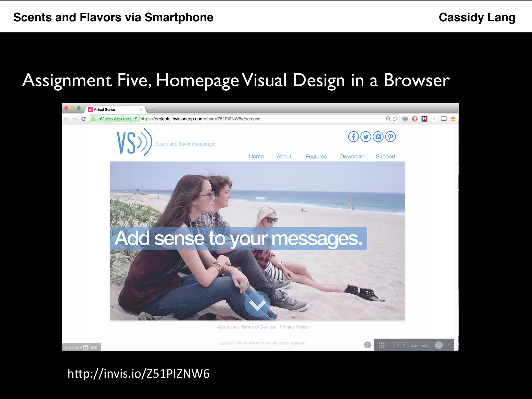Click the small faded extension icon
The height and width of the screenshot is (399, 532).
pos(434,119)
